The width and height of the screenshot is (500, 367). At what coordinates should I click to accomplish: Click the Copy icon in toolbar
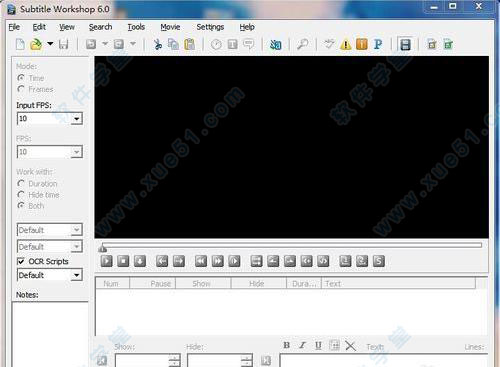point(173,44)
